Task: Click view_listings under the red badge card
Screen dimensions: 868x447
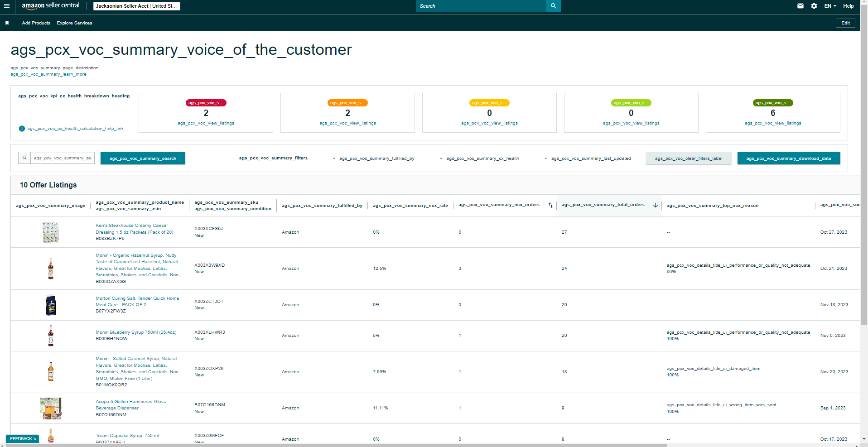Action: click(x=206, y=123)
